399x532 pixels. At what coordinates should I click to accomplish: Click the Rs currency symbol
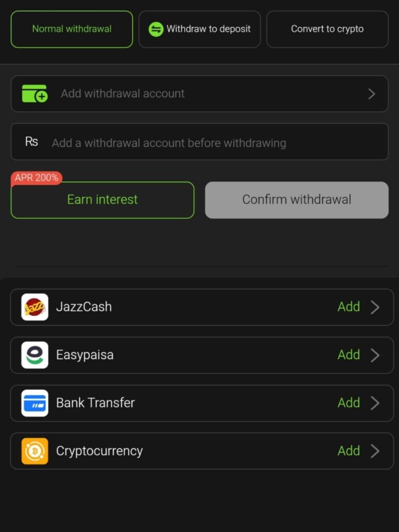(32, 142)
